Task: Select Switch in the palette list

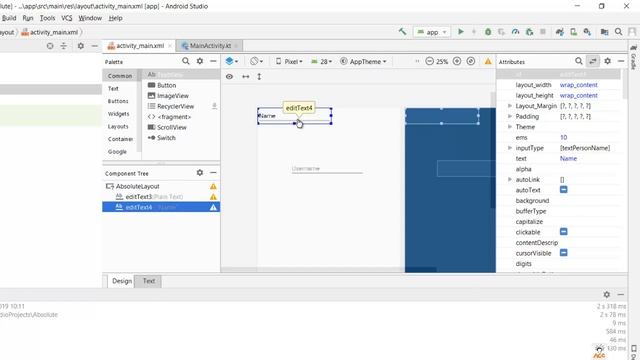Action: 166,138
